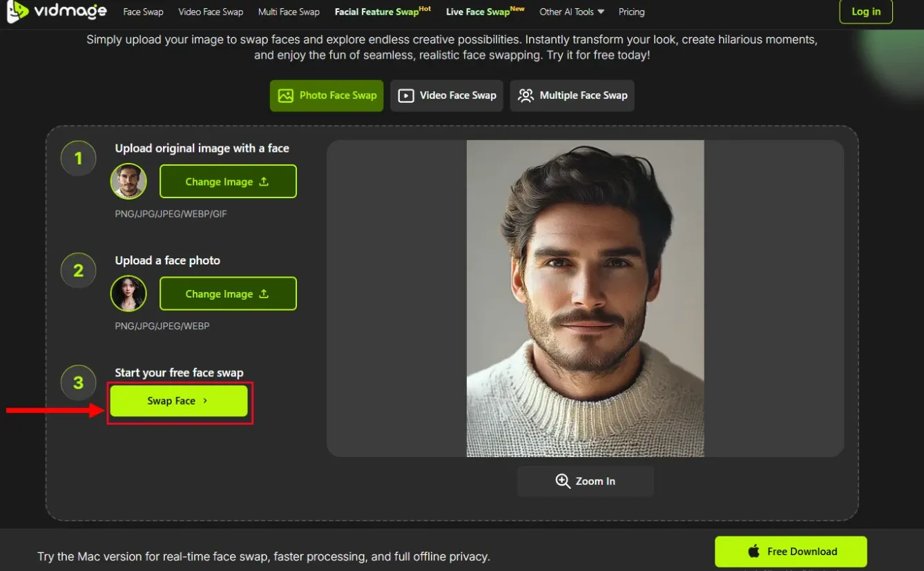Click the image icon in Photo Face Swap

tap(285, 95)
